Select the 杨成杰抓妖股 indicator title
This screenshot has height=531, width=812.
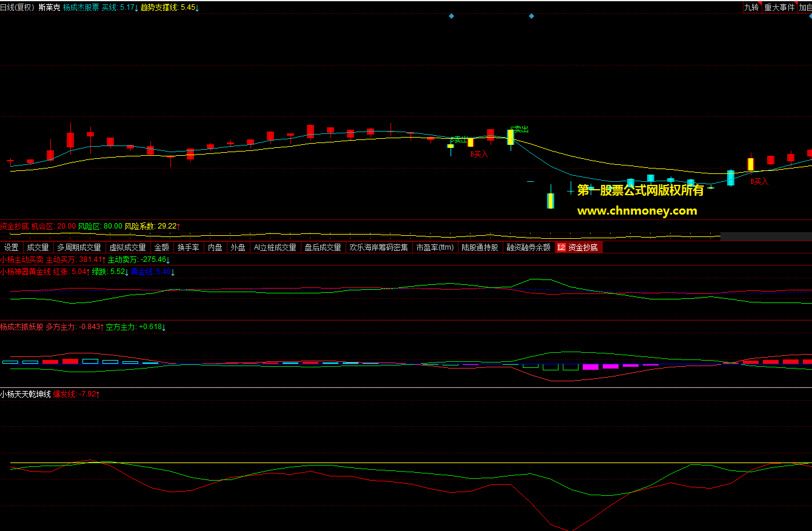[22, 327]
